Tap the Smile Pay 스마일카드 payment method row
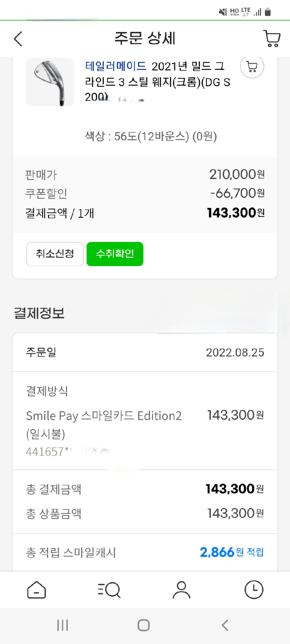 [104, 416]
